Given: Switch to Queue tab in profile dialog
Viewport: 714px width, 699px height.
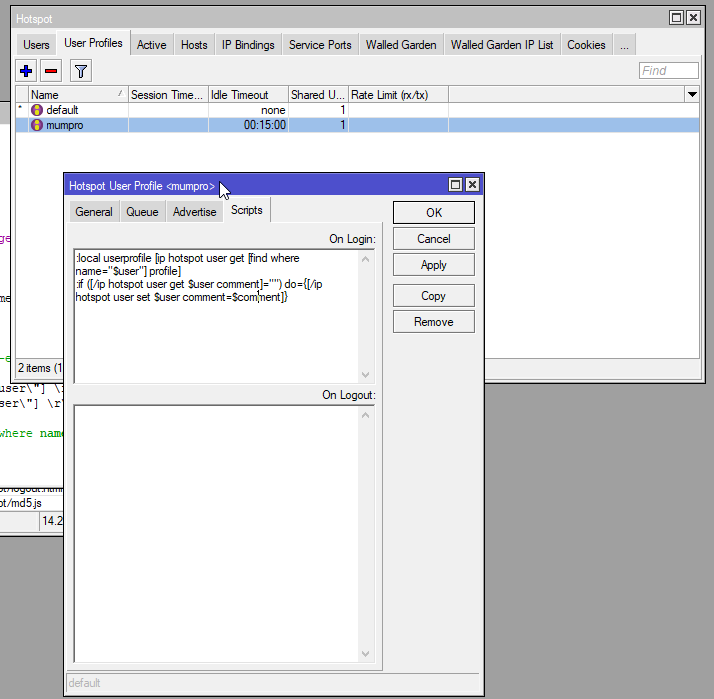Looking at the screenshot, I should click(143, 212).
